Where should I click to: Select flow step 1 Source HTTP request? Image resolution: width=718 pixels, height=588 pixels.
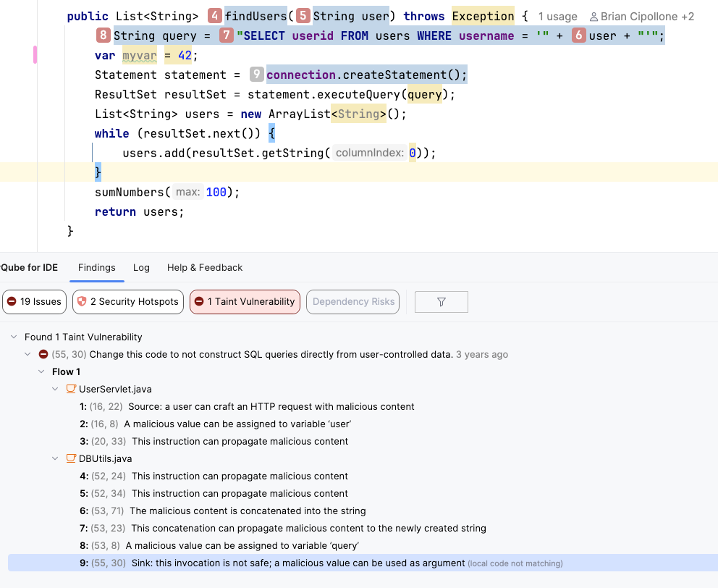246,406
